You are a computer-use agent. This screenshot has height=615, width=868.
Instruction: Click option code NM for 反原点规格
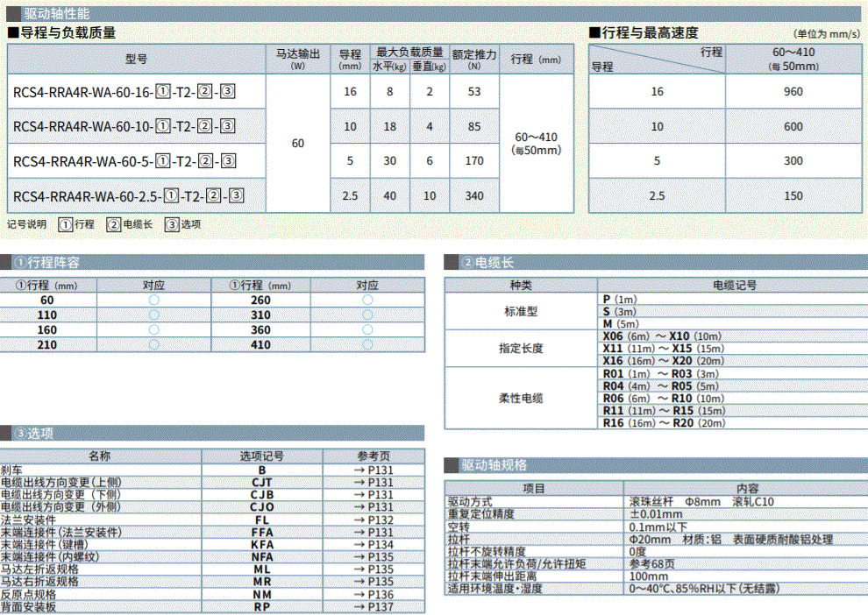click(x=262, y=595)
